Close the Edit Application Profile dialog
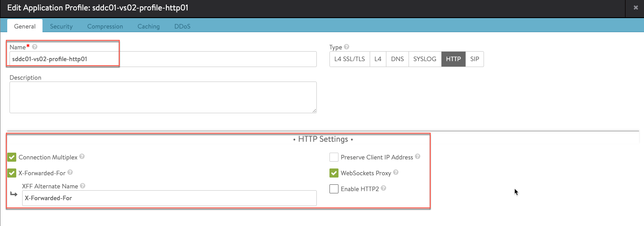Viewport: 644px width, 226px height. (635, 8)
